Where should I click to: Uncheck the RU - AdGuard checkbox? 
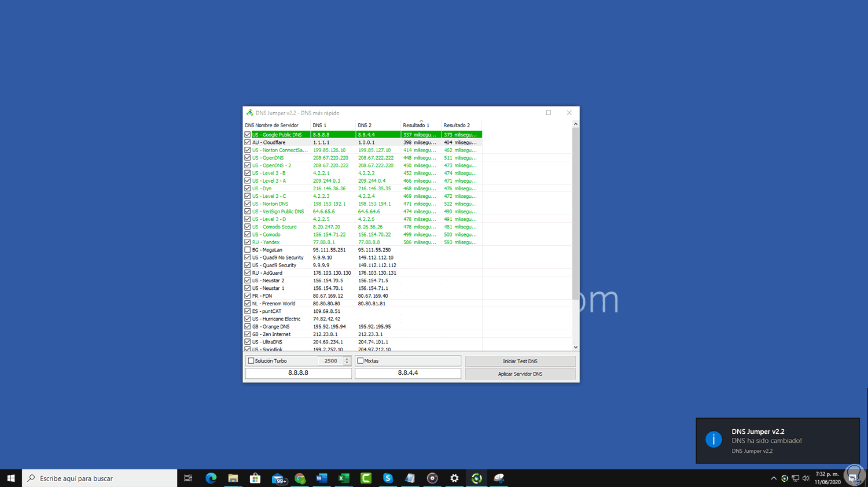point(248,273)
